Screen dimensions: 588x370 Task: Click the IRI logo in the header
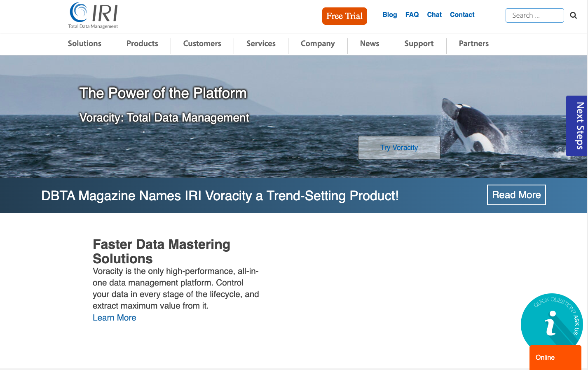94,16
